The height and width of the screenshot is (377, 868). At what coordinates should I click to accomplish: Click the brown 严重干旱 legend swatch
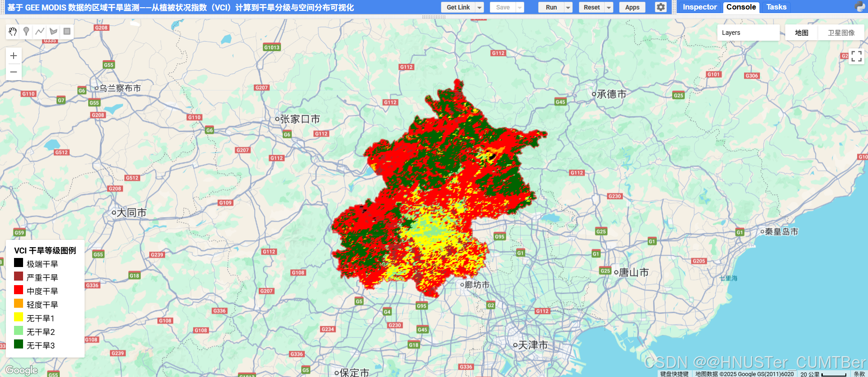pos(19,276)
